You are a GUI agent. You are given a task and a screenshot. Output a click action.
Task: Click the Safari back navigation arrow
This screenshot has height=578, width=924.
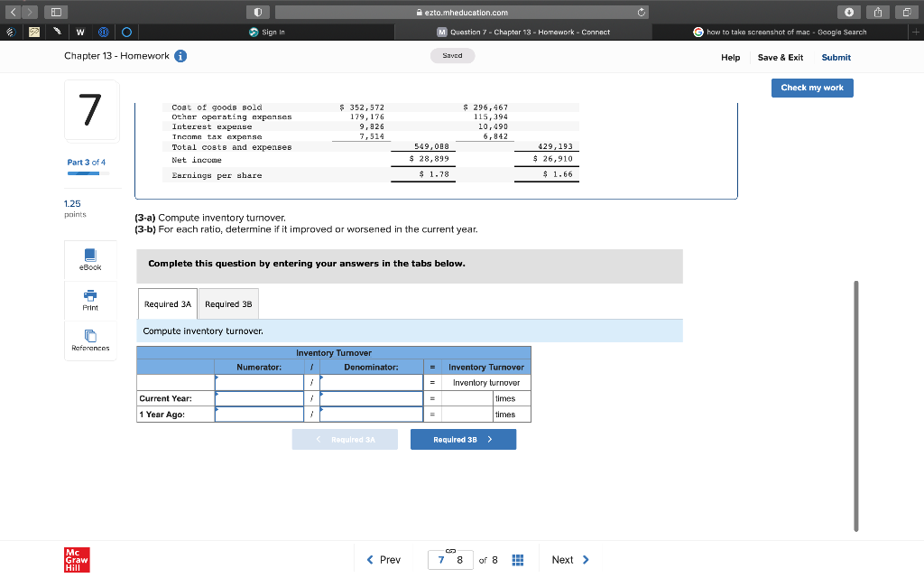(13, 12)
